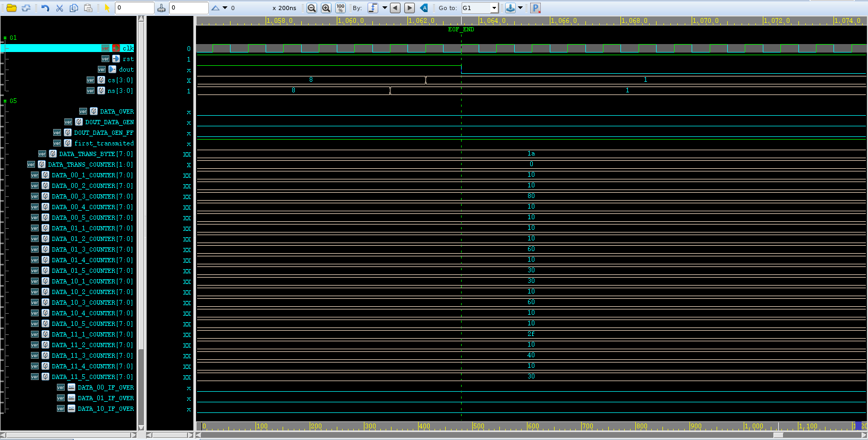Image resolution: width=868 pixels, height=440 pixels.
Task: Select the dout signal
Action: click(x=126, y=70)
